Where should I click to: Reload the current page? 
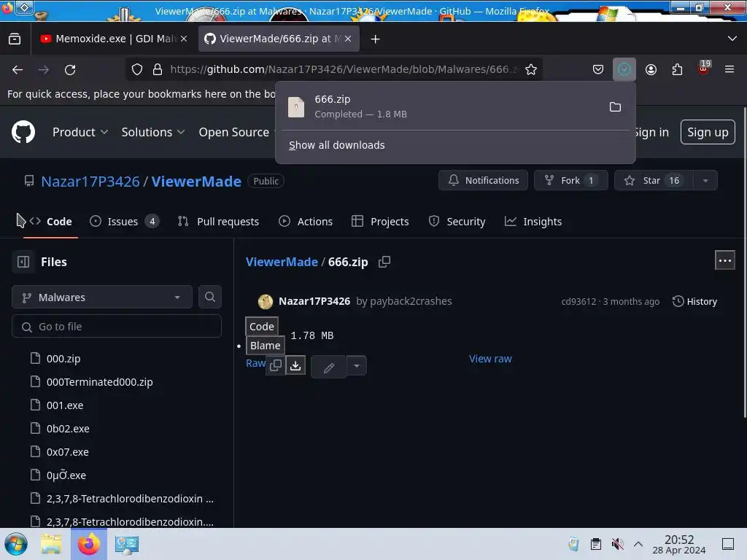[70, 69]
